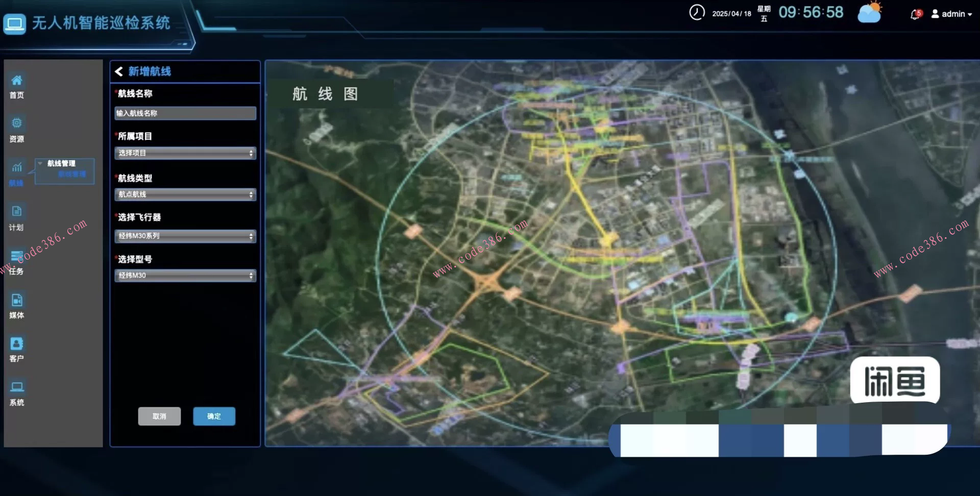Select the 航线管理 menu heading

pyautogui.click(x=61, y=163)
